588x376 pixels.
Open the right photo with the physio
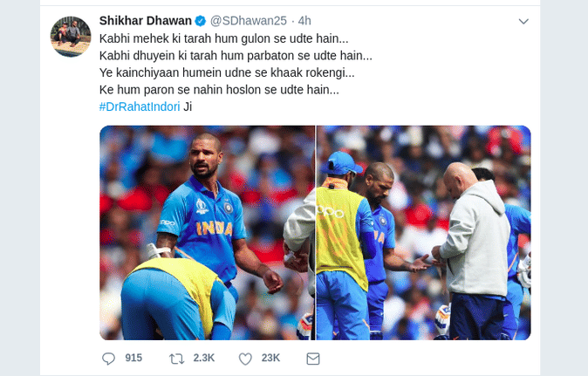point(424,233)
